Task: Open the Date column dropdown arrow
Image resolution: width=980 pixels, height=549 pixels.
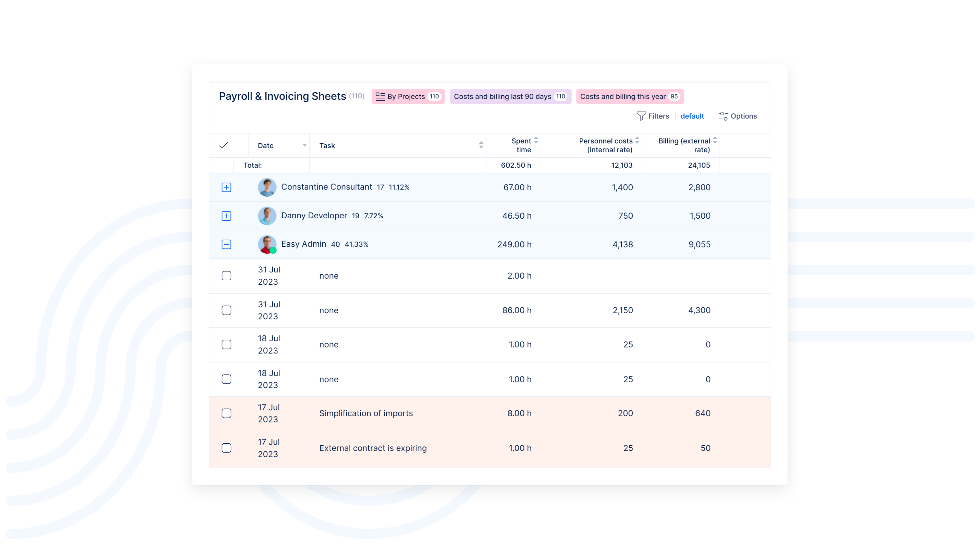Action: (x=304, y=145)
